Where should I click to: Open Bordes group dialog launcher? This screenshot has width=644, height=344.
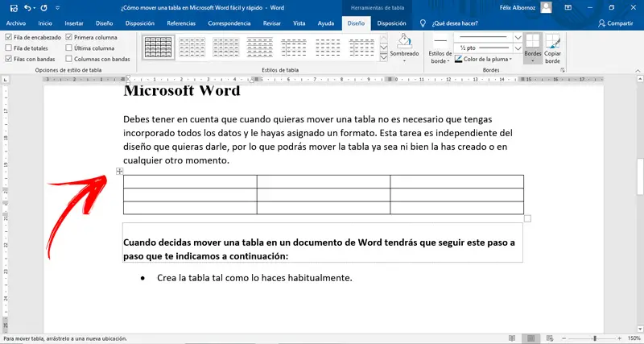point(562,70)
